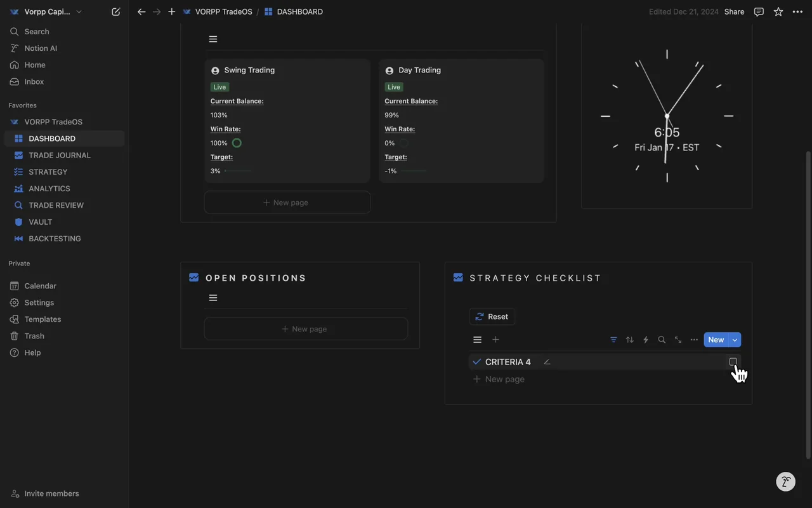The height and width of the screenshot is (508, 812).
Task: Open Settings in the sidebar
Action: tap(64, 303)
